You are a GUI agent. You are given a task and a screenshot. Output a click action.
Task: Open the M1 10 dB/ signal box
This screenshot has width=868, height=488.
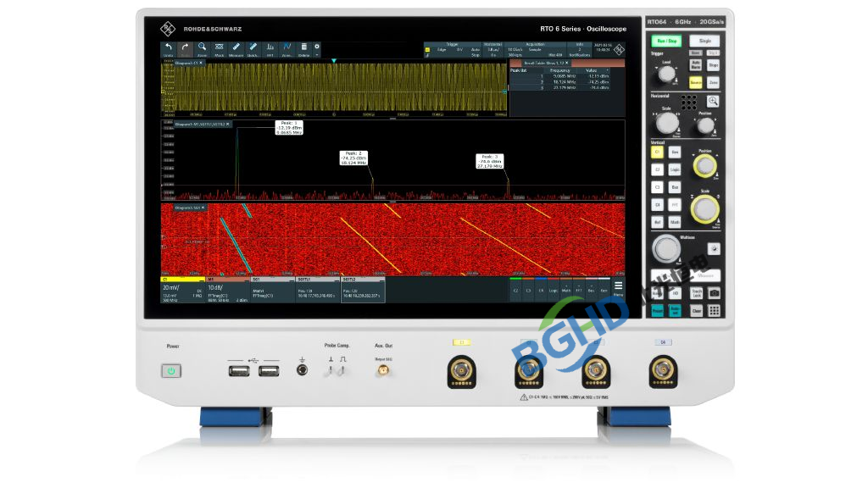point(227,290)
